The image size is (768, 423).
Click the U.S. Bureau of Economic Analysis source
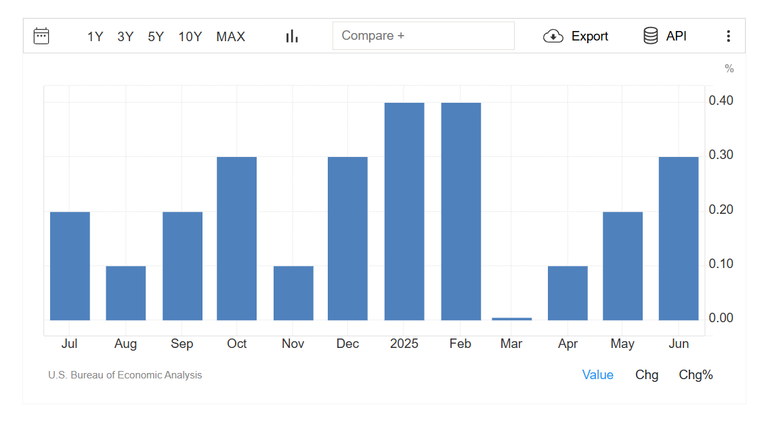tap(125, 375)
